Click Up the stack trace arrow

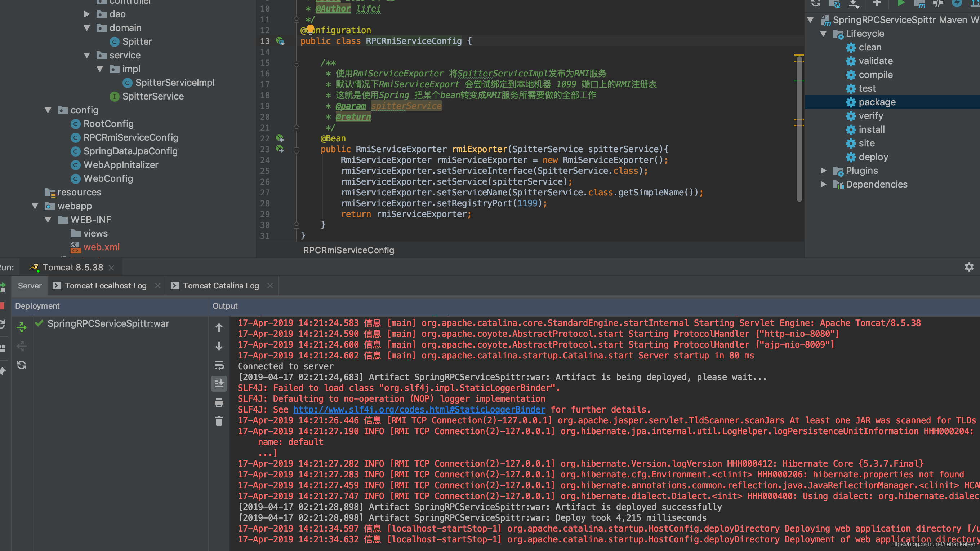click(x=219, y=327)
